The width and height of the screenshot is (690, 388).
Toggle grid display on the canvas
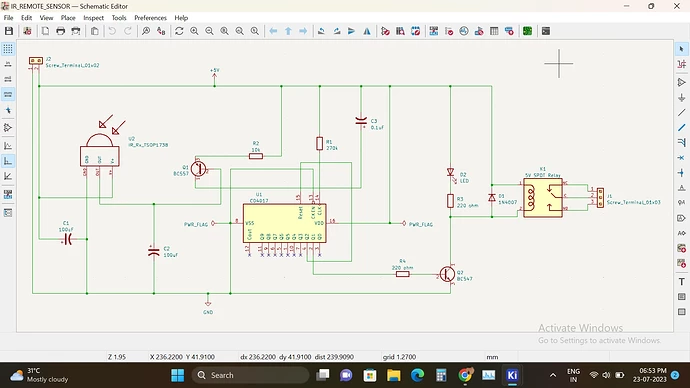point(8,49)
